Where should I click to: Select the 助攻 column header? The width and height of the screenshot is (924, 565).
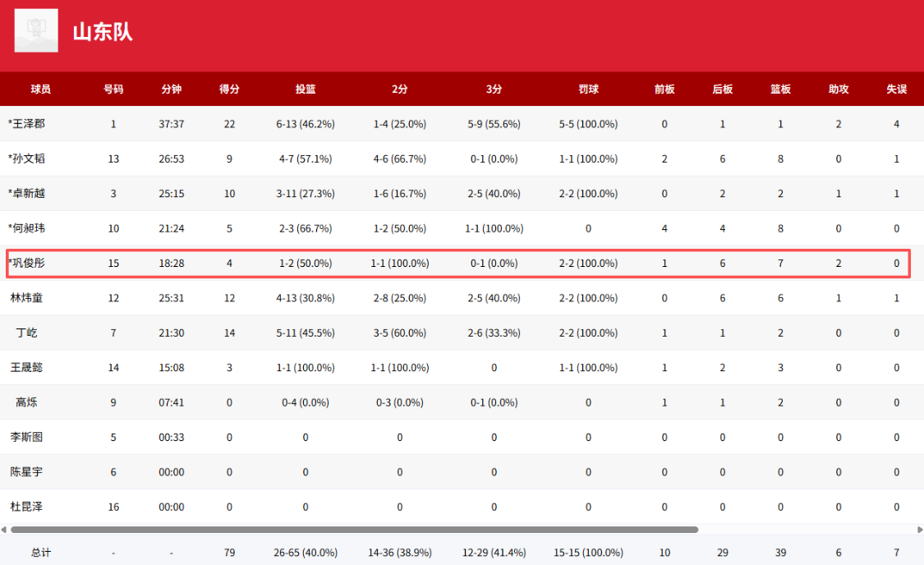pos(839,89)
